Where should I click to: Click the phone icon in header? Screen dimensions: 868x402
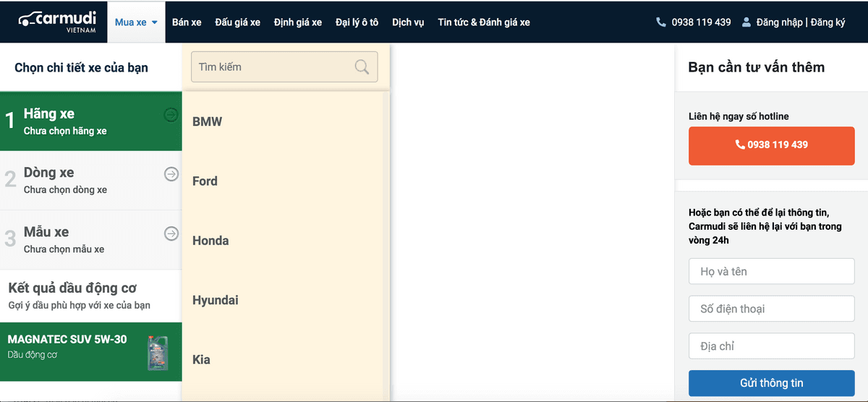coord(660,22)
